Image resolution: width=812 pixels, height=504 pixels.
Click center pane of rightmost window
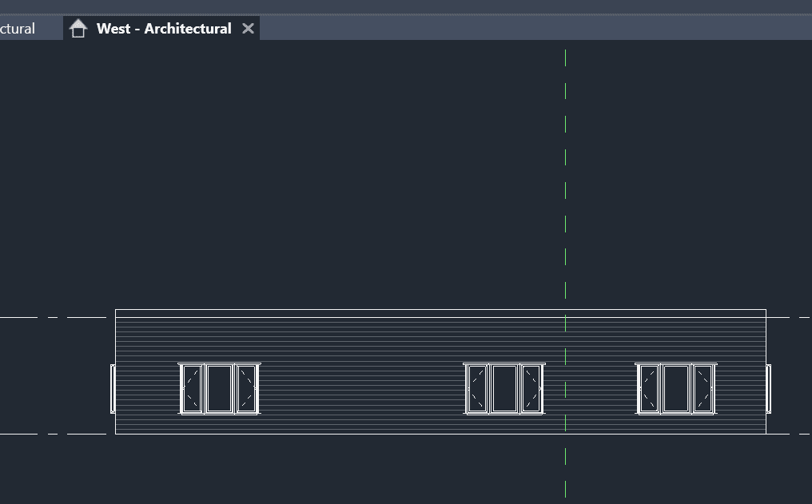[x=676, y=389]
